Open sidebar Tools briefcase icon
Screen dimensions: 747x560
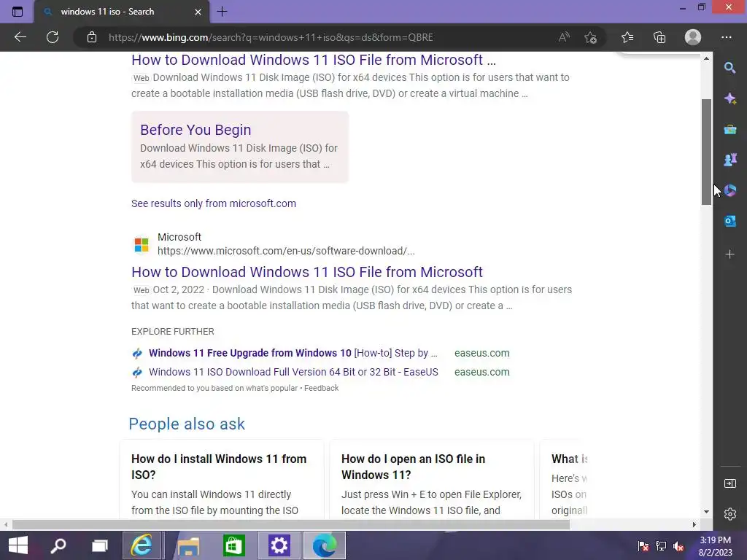click(729, 130)
